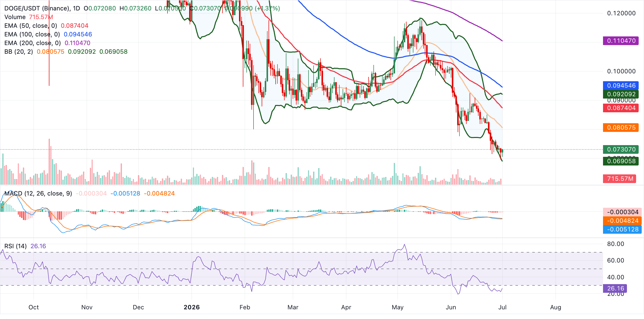
Task: Click the red 0.087404 EMA 50 price label
Action: (x=621, y=108)
